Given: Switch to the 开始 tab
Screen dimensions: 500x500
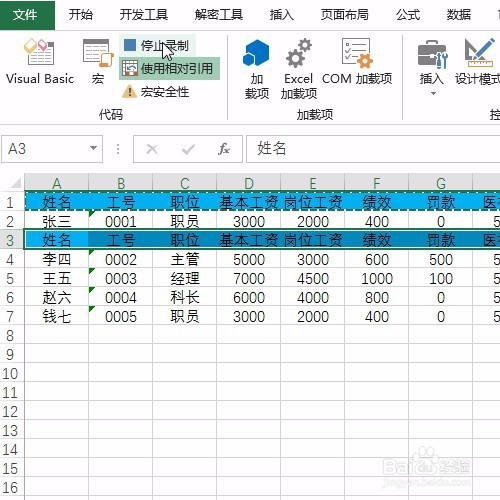Looking at the screenshot, I should [81, 15].
